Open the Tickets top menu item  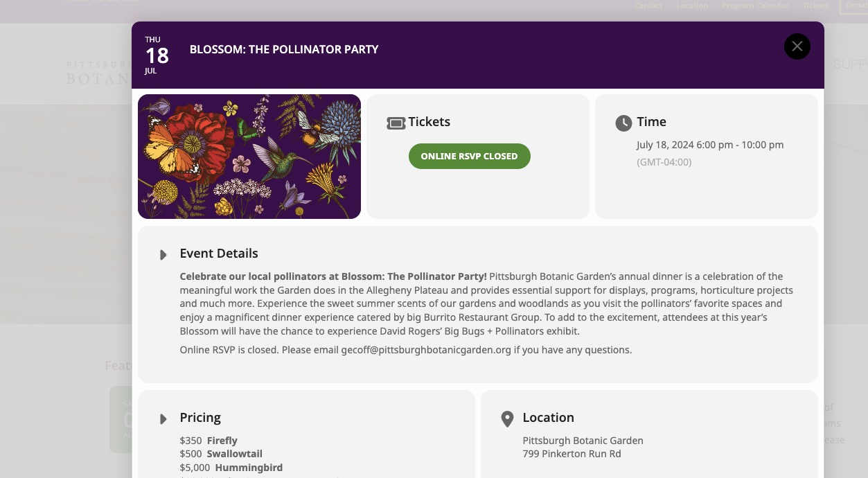coord(815,6)
